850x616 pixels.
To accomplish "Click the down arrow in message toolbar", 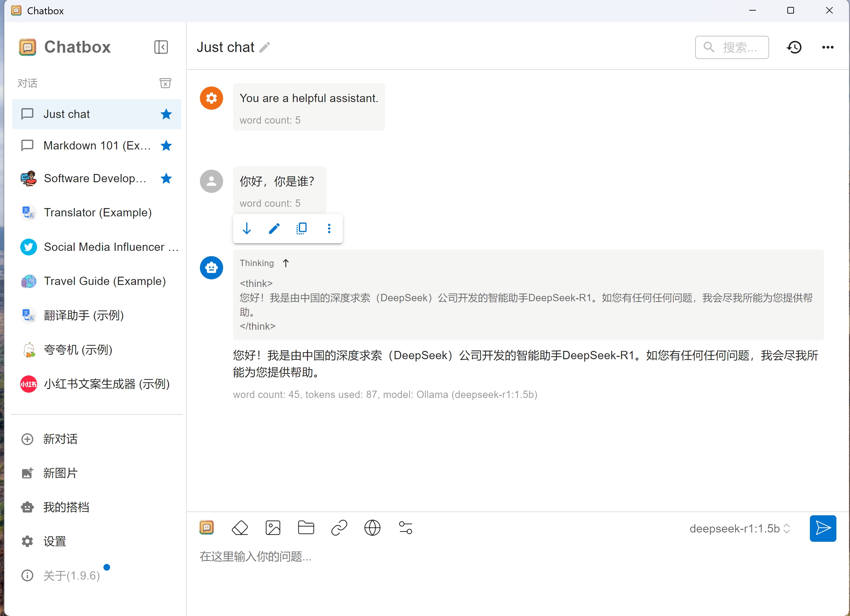I will coord(247,228).
